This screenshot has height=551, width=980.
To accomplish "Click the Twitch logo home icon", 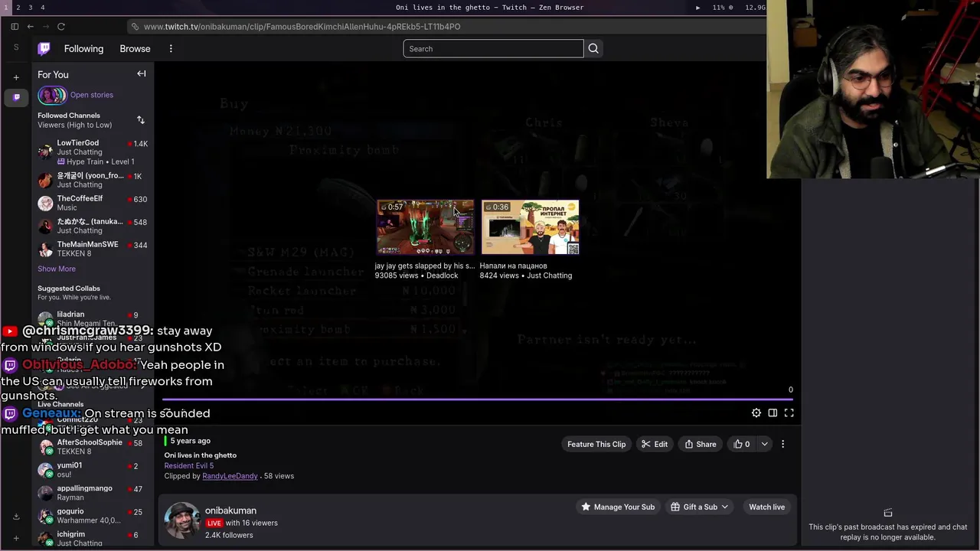I will tap(44, 48).
